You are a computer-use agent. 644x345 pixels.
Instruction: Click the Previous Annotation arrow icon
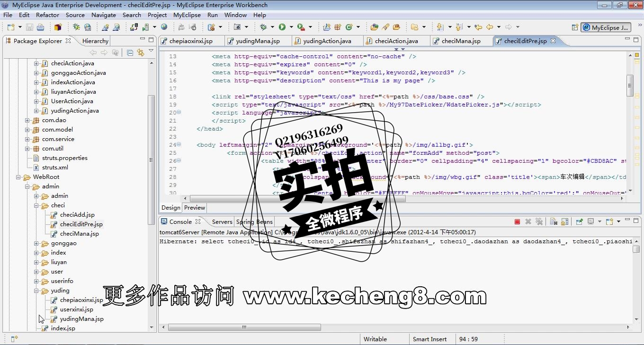pyautogui.click(x=459, y=27)
